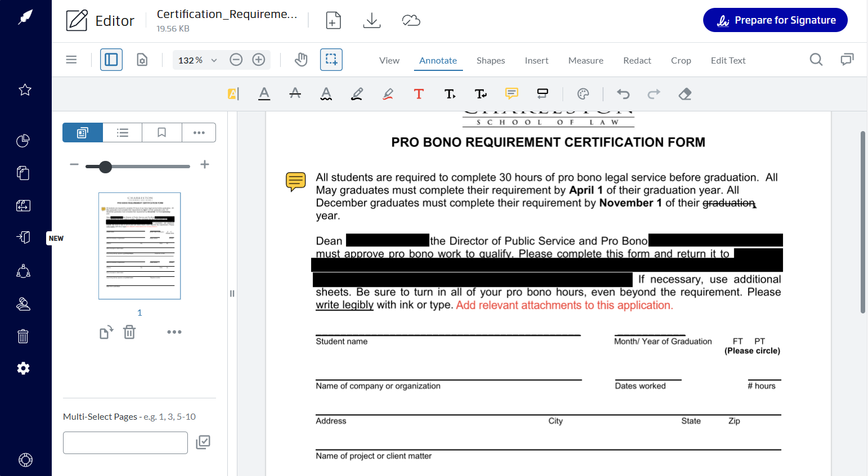Switch to the bookmarks panel view

tap(161, 132)
